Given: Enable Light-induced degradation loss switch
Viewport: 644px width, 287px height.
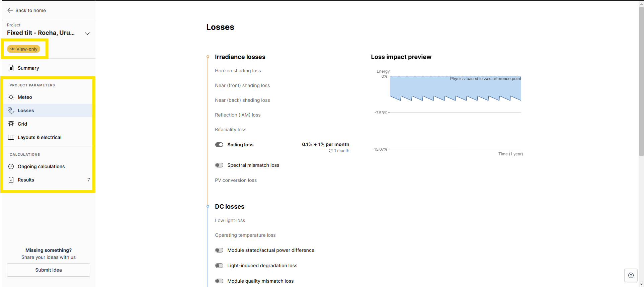Looking at the screenshot, I should (219, 266).
